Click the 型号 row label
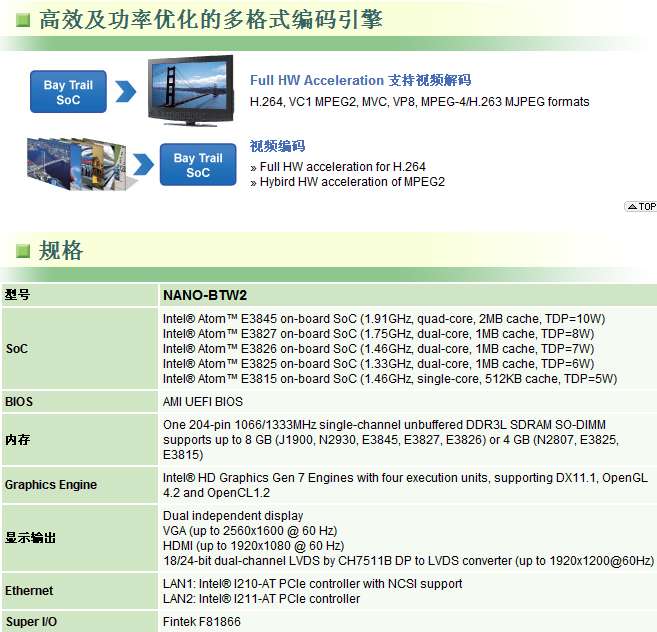The width and height of the screenshot is (657, 632). click(x=18, y=295)
